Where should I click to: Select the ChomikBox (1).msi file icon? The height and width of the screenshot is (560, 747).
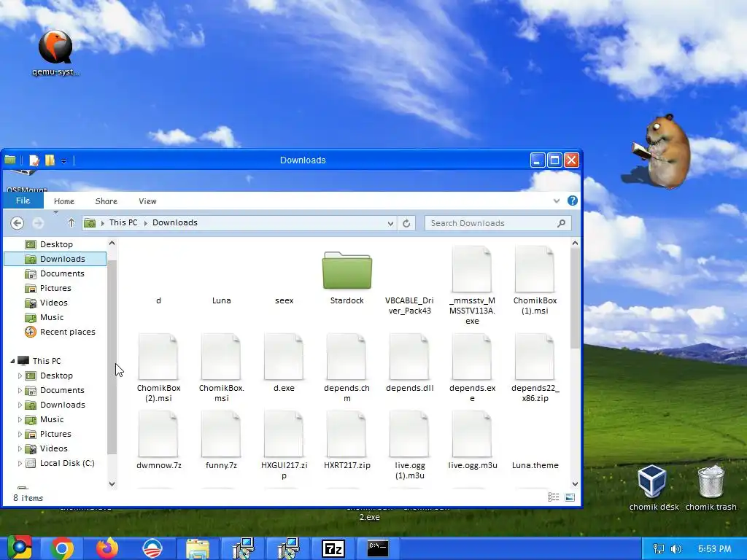pyautogui.click(x=535, y=269)
